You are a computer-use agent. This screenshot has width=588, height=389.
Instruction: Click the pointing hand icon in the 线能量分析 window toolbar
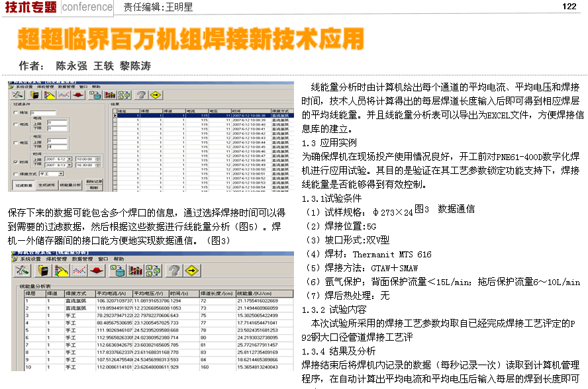(x=62, y=271)
